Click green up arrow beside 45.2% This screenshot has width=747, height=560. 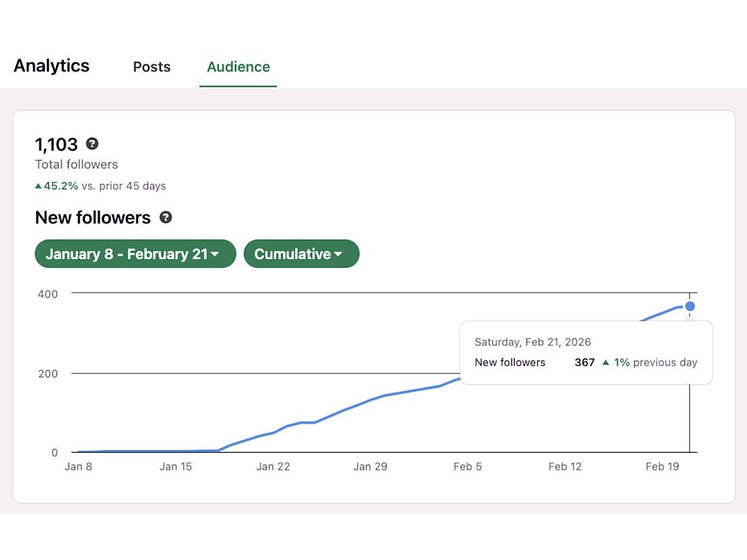point(39,186)
